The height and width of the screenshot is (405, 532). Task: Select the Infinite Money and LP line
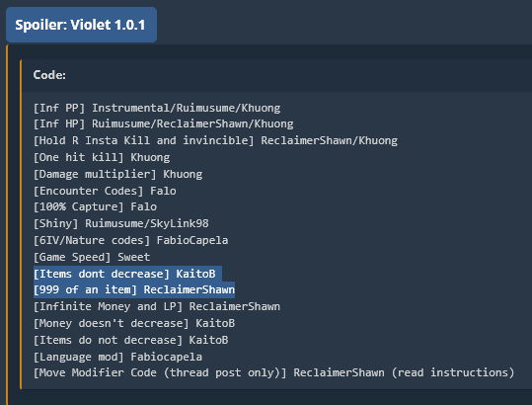click(x=157, y=306)
